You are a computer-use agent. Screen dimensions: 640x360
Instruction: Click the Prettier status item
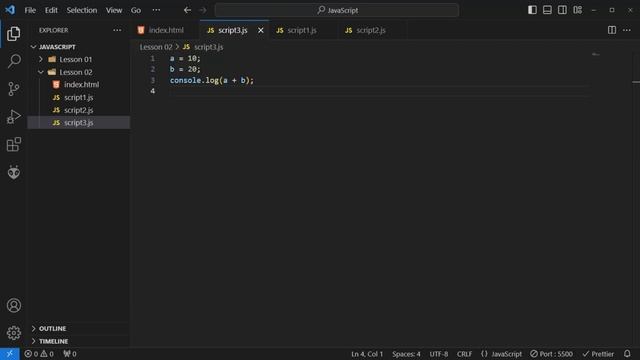click(x=598, y=354)
